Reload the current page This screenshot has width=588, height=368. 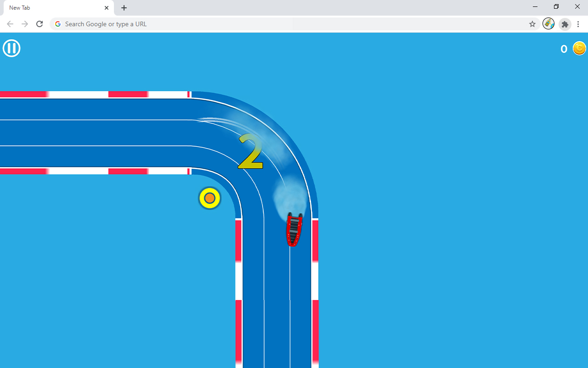40,24
